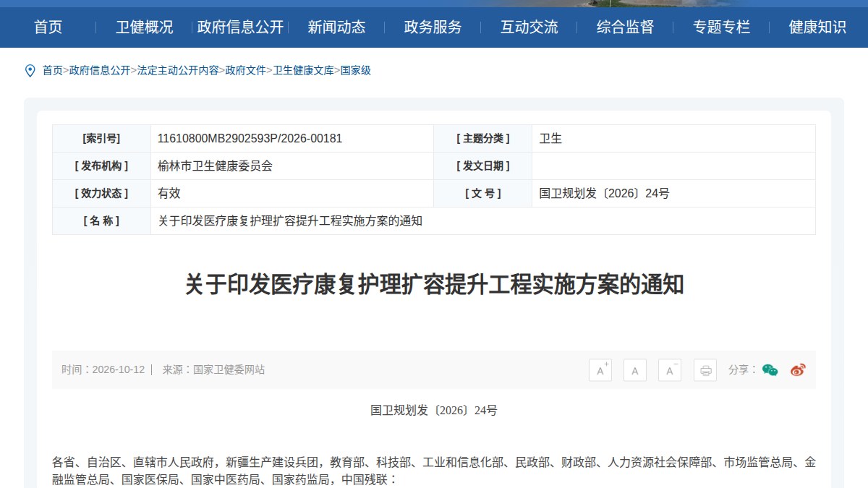This screenshot has height=488, width=868.
Task: Click centered 国卫规划发〔2026〕24号 below toolbar
Action: (x=434, y=411)
